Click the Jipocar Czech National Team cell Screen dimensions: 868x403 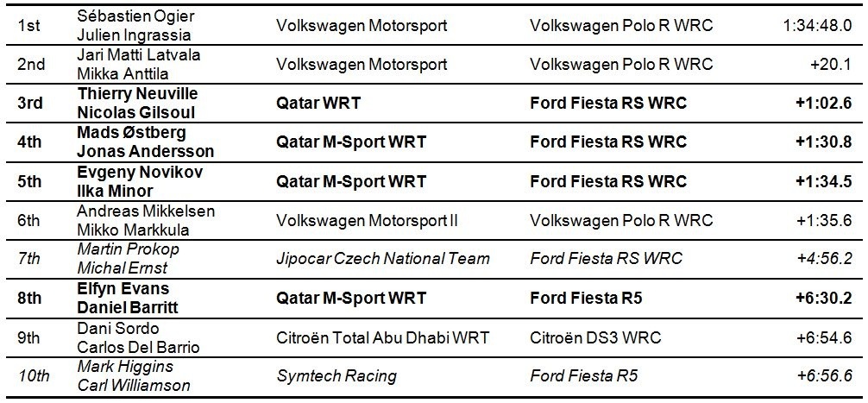382,259
